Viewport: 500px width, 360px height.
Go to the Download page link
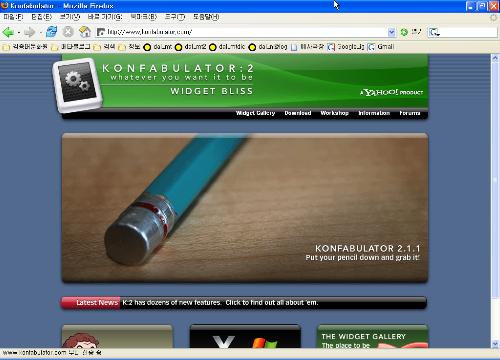click(298, 113)
